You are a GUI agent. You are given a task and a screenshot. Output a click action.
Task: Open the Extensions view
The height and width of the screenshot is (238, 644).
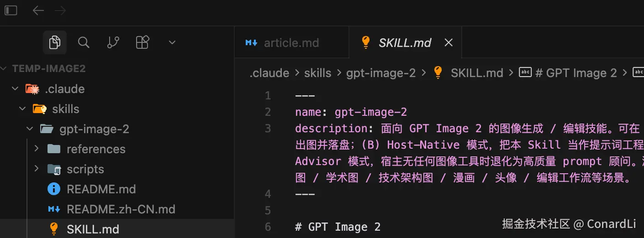pyautogui.click(x=143, y=42)
